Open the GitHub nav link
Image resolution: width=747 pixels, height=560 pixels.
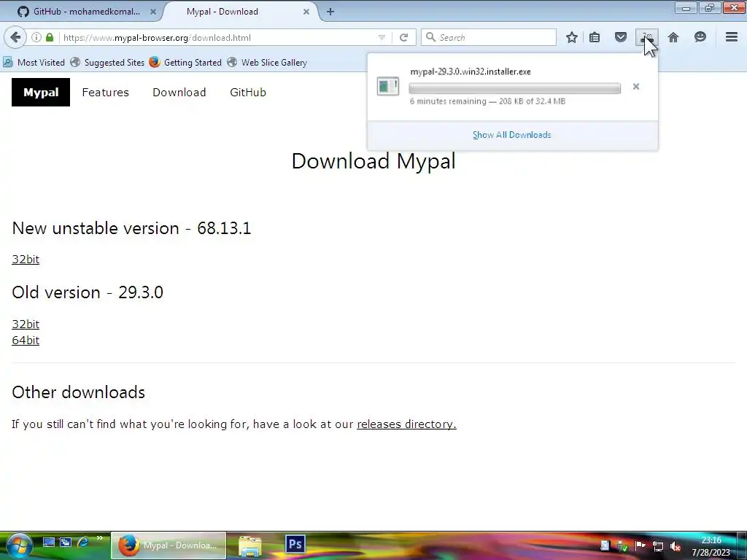point(248,93)
